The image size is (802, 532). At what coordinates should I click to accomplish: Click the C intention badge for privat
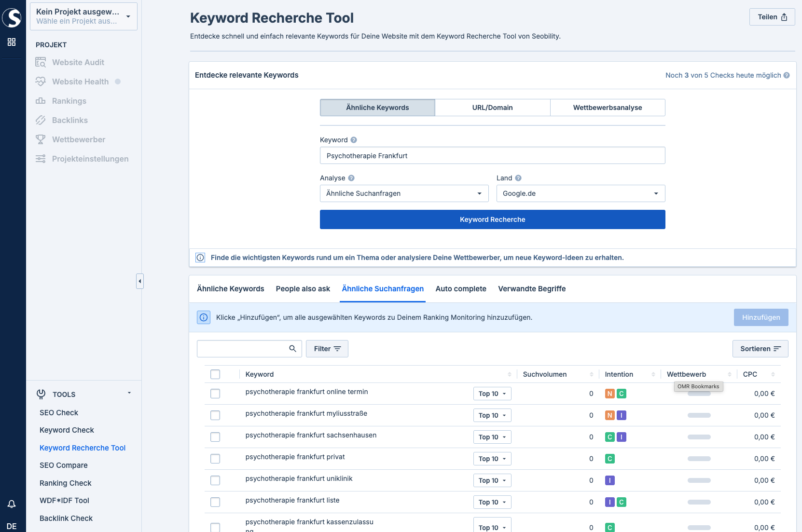click(610, 459)
